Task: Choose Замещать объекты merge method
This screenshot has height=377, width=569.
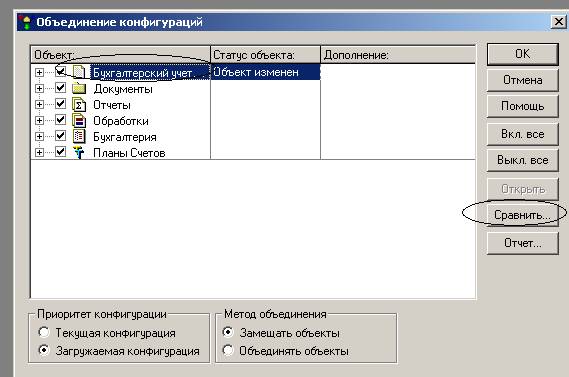Action: click(228, 332)
